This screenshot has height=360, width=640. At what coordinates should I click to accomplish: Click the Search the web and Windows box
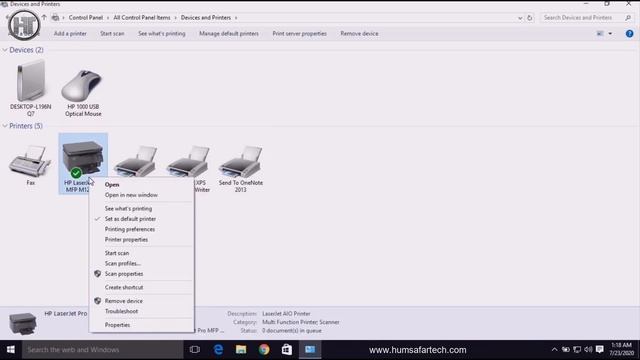pos(103,350)
